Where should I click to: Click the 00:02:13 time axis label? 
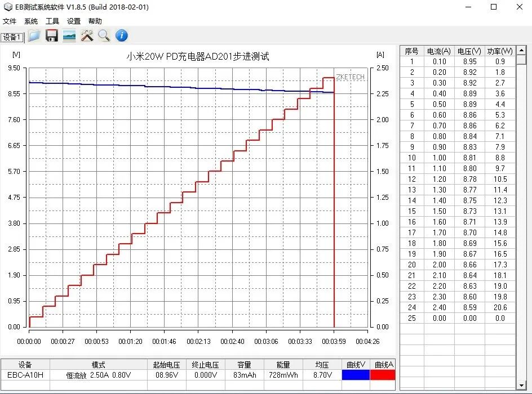point(198,342)
